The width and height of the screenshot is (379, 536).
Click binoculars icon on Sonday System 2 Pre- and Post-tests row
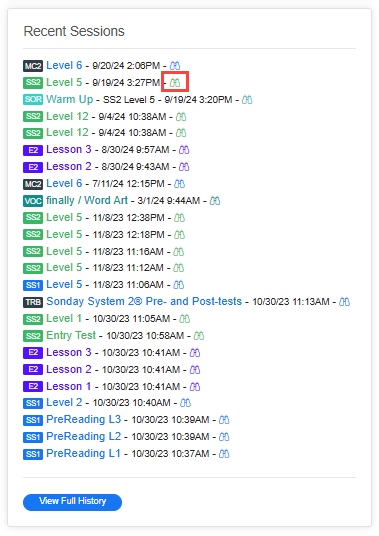[x=344, y=302]
